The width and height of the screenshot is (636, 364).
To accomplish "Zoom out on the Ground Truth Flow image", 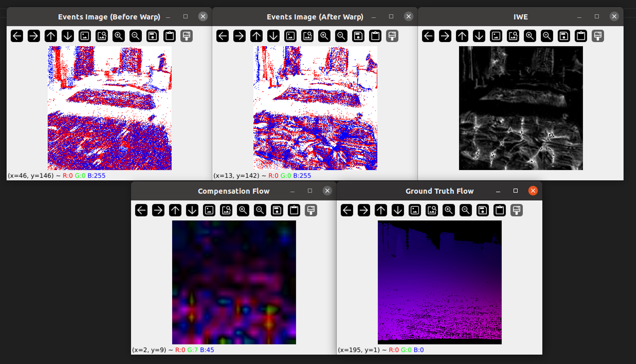I will [x=466, y=210].
